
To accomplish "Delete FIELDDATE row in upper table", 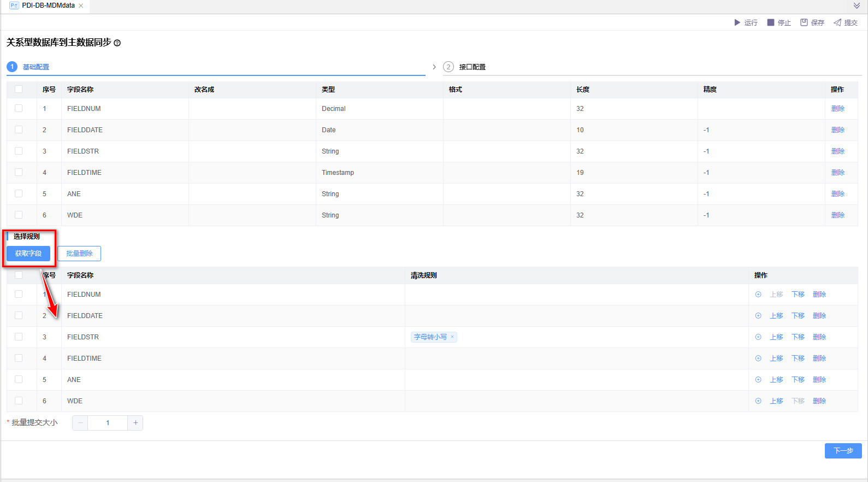I will [x=837, y=130].
